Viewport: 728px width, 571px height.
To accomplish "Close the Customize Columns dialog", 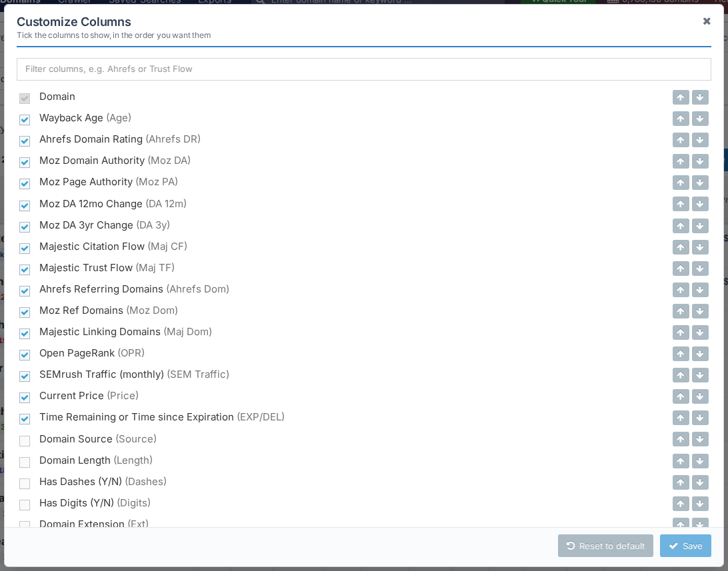I will tap(707, 21).
